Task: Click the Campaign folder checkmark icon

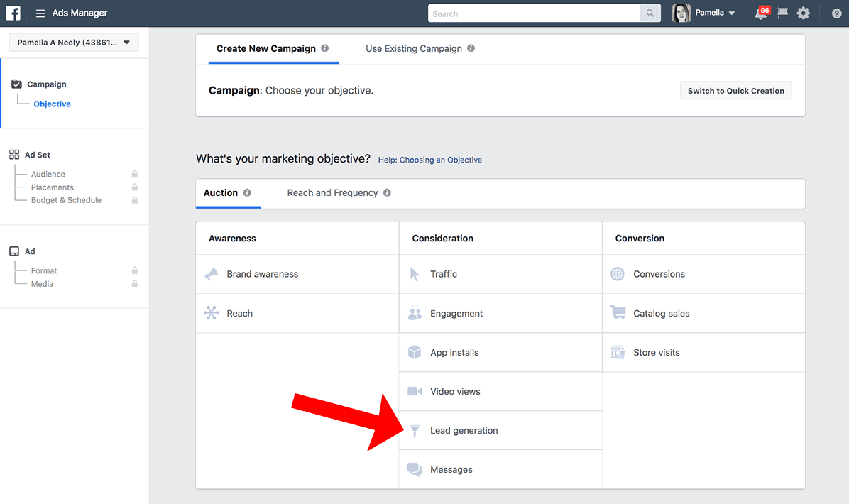Action: pos(17,84)
